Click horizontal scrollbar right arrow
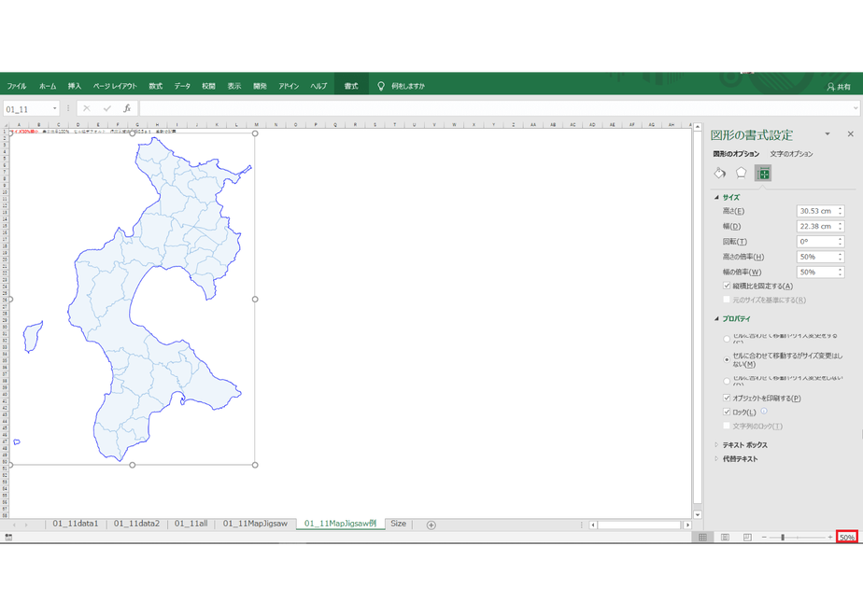 coord(687,525)
